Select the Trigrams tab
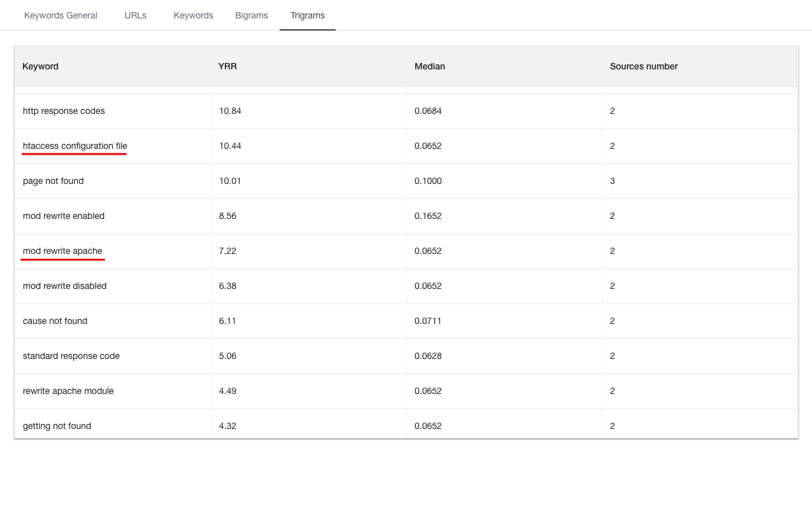The image size is (812, 506). coord(308,15)
